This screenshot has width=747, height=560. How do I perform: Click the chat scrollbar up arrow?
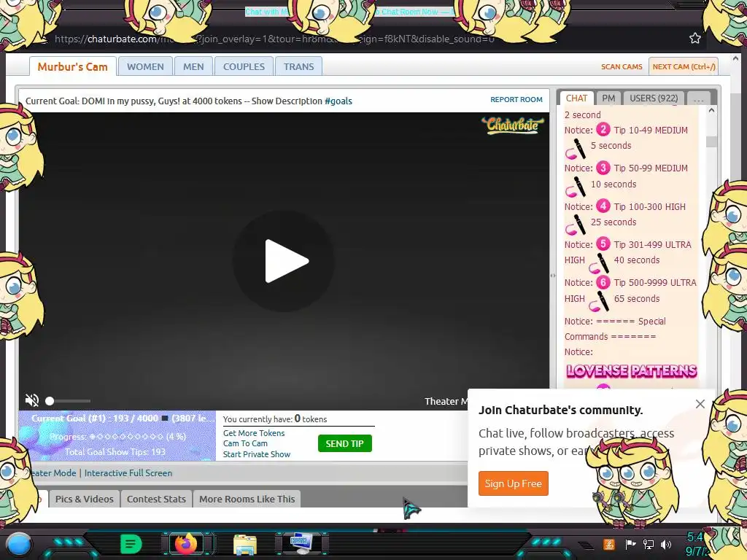click(x=711, y=110)
